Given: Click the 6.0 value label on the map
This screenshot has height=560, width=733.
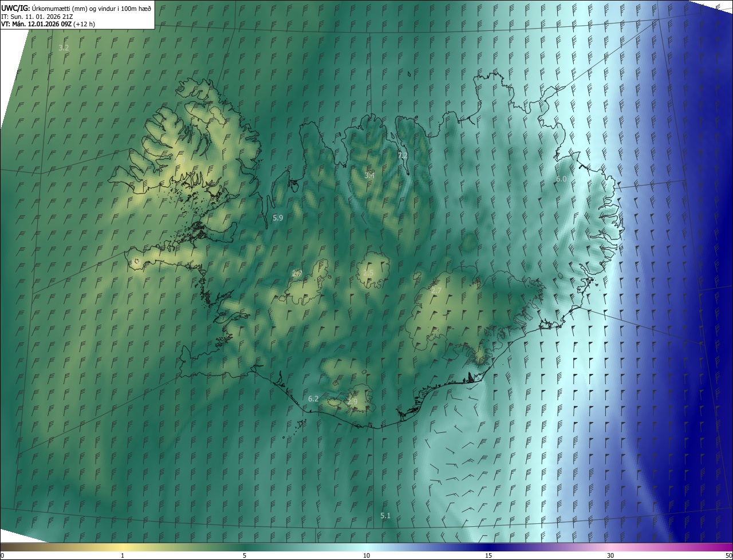Looking at the screenshot, I should point(561,179).
